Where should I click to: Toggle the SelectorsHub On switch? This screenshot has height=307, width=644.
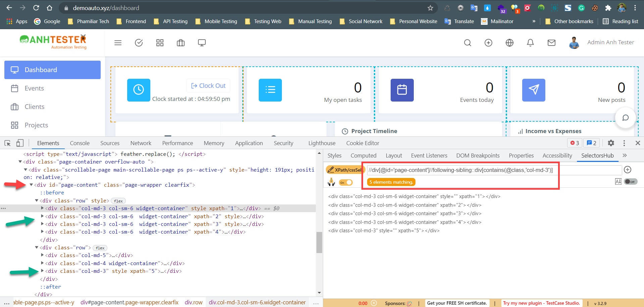coord(346,182)
